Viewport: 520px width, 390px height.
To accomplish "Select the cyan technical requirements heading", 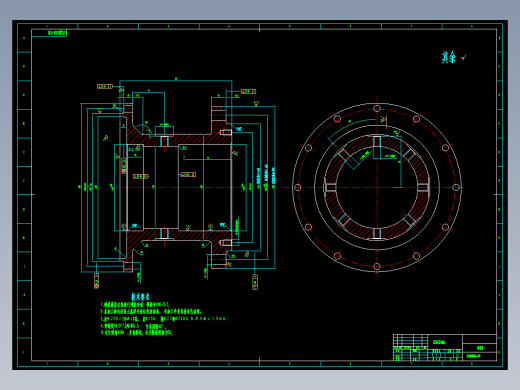I will 140,296.
